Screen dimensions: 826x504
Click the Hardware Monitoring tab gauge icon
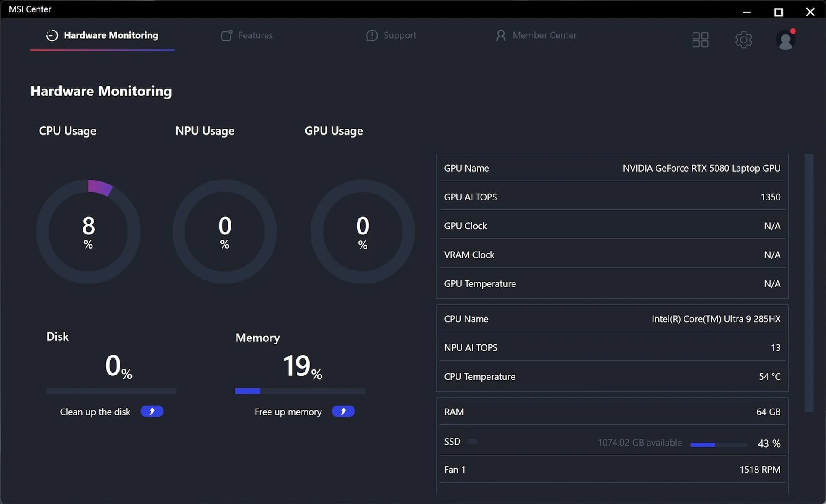(52, 36)
